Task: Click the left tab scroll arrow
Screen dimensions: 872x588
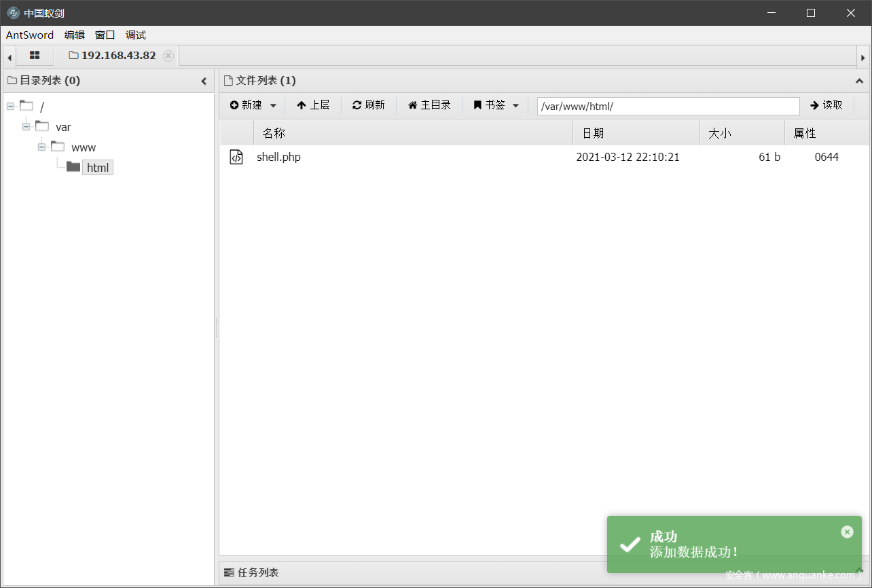Action: pos(9,57)
